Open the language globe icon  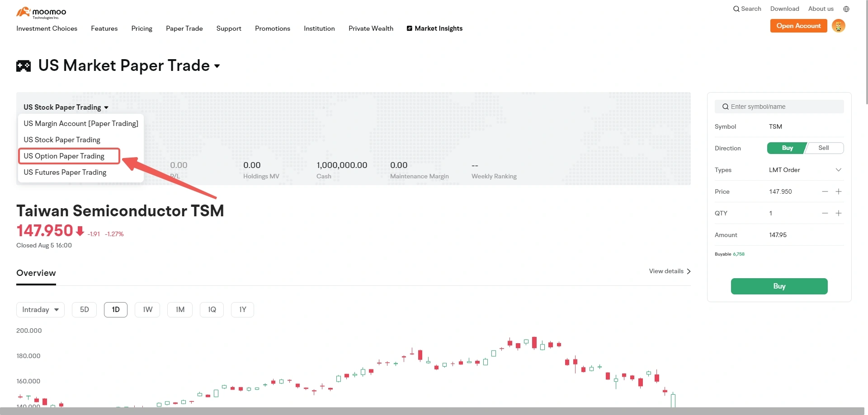(x=846, y=9)
